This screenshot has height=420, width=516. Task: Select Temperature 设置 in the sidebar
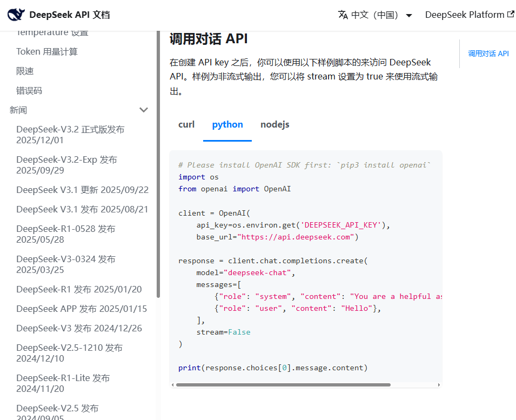click(50, 32)
